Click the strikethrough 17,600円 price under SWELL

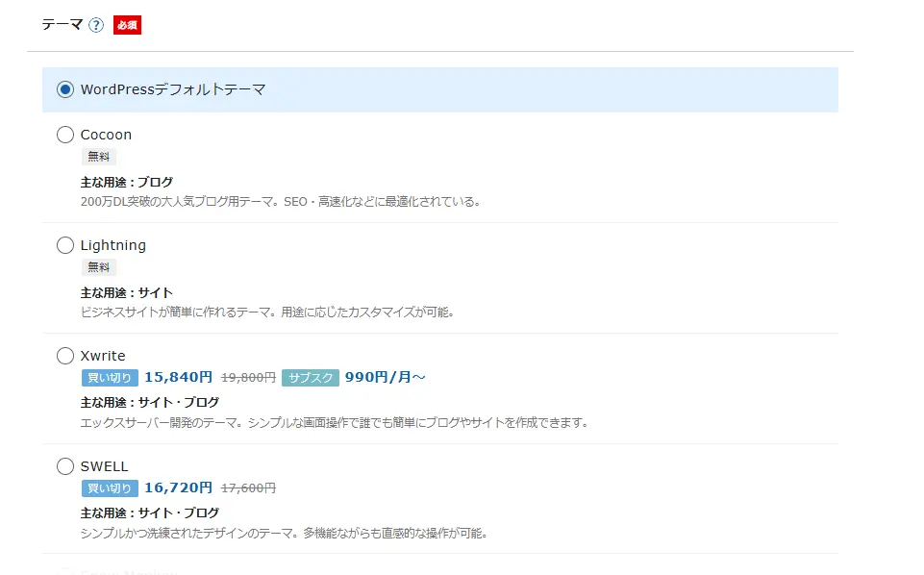pyautogui.click(x=250, y=487)
